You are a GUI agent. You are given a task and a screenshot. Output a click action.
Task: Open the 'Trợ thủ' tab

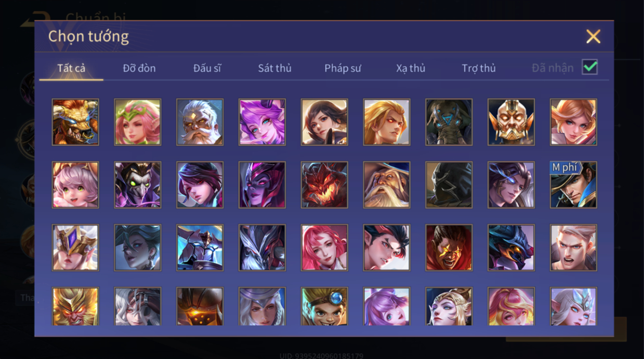point(479,68)
